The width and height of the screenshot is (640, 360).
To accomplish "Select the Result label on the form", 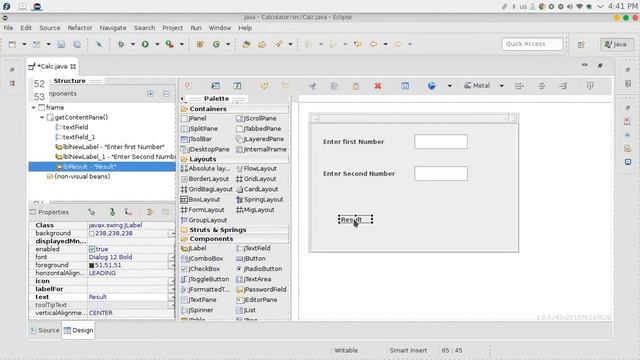I will (355, 220).
